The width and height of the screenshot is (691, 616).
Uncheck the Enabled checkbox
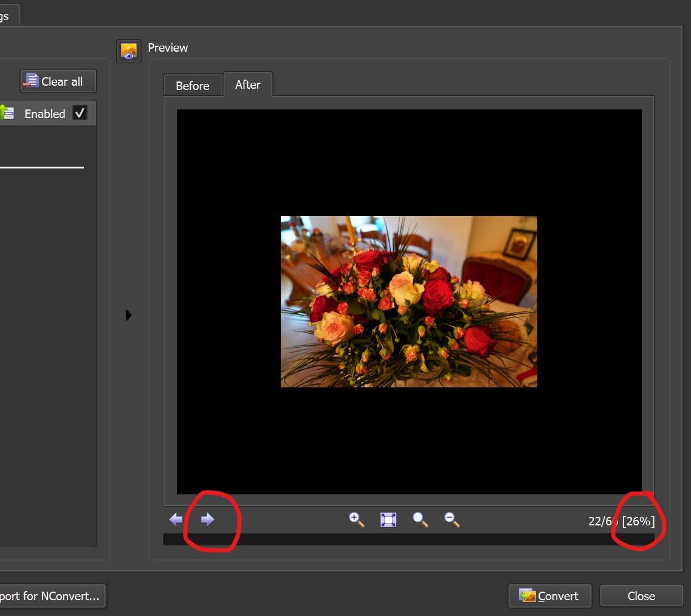[80, 113]
